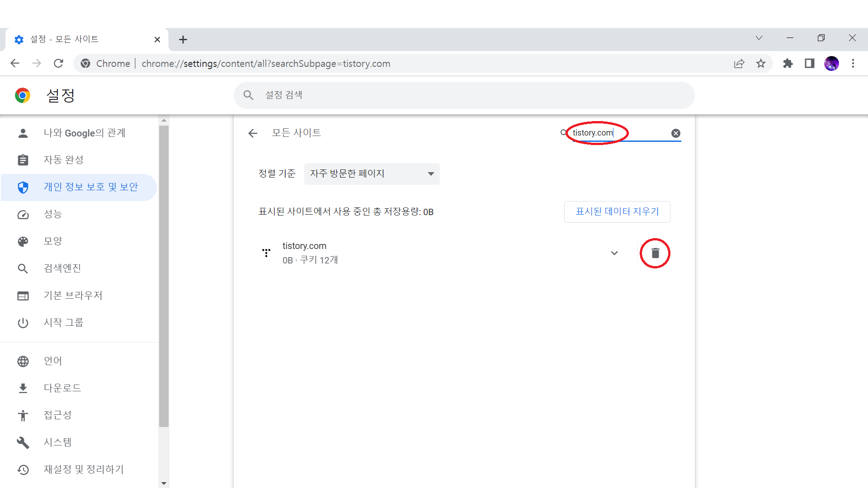This screenshot has height=488, width=868.
Task: Click the 표시된 데이터 지우기 button
Action: tap(617, 212)
